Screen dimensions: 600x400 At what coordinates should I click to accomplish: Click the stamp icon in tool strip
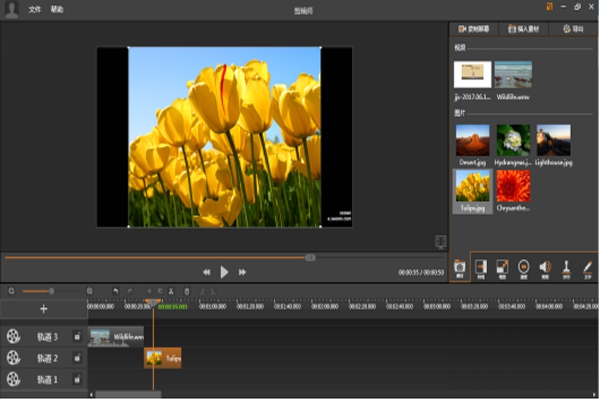pos(566,267)
